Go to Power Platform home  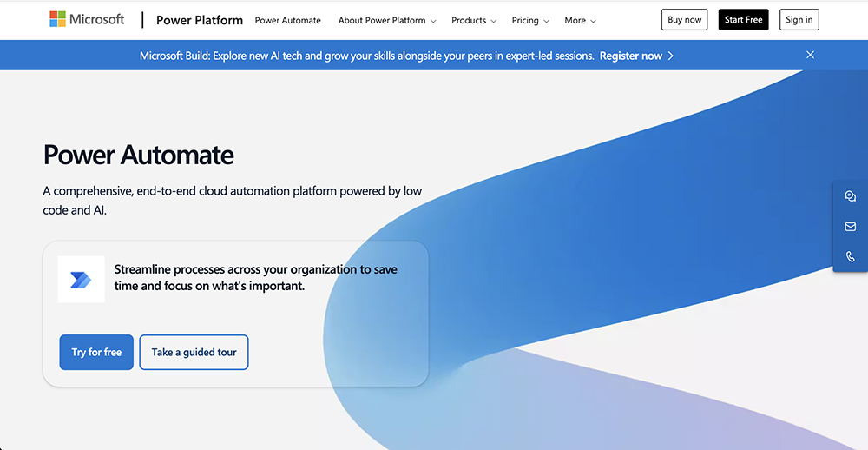[200, 21]
